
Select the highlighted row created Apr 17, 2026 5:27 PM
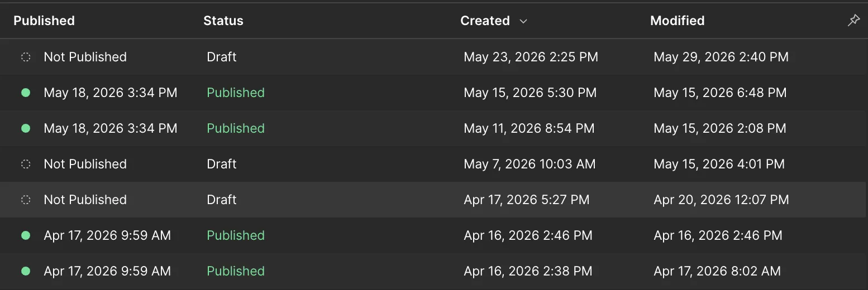click(x=434, y=200)
